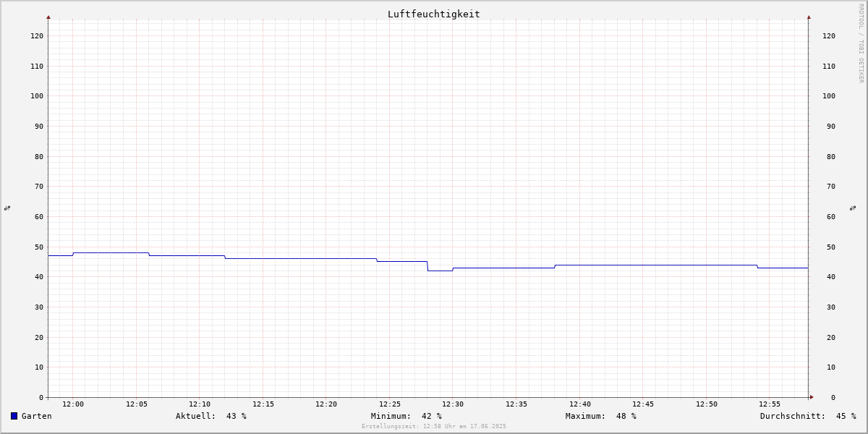868x434 pixels.
Task: Click the 12:50 time axis label
Action: click(x=707, y=404)
